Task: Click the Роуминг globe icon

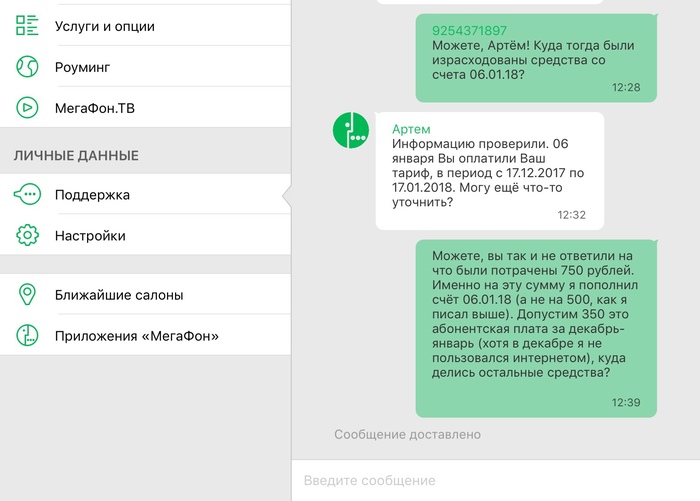Action: pyautogui.click(x=27, y=67)
